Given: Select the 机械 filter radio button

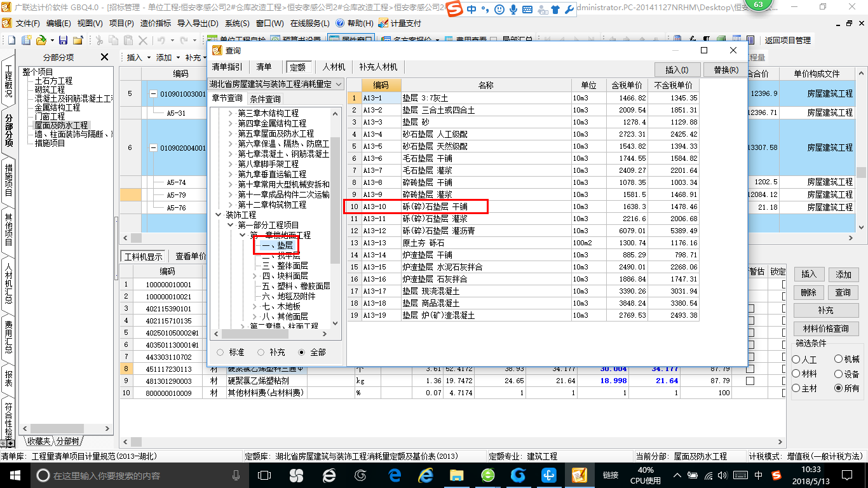Looking at the screenshot, I should coord(838,360).
